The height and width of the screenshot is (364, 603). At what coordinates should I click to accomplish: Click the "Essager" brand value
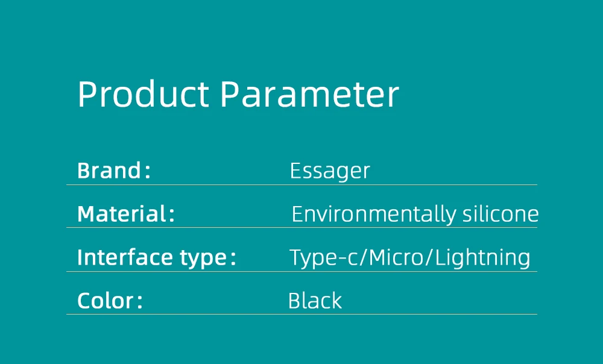pos(329,171)
